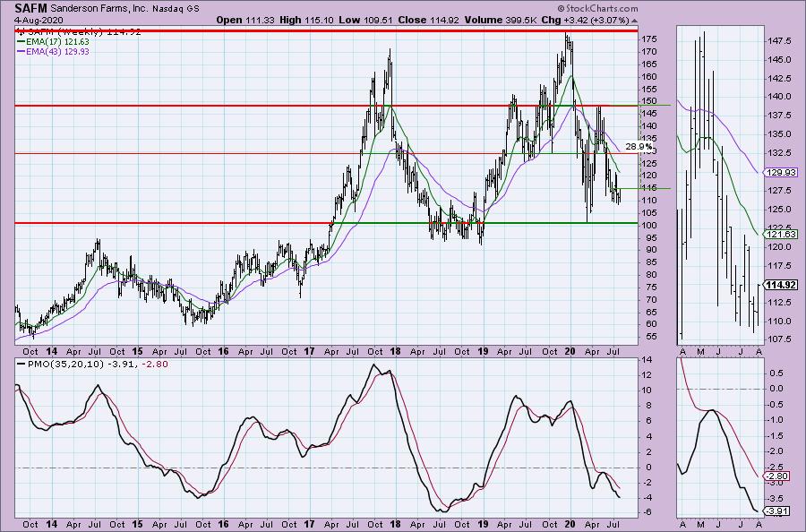Click the 135.0 label on thumbnail axis
806x532 pixels.
[x=780, y=134]
